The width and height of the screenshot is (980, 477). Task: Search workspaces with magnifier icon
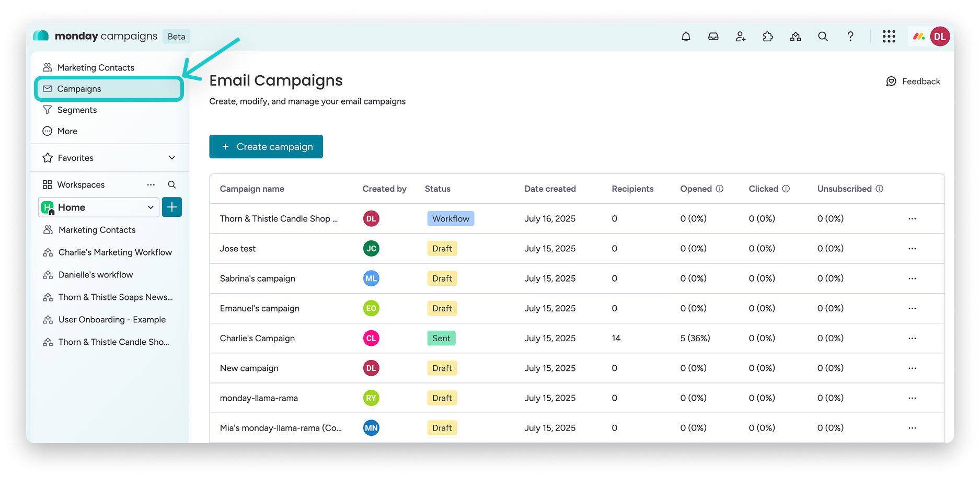172,184
